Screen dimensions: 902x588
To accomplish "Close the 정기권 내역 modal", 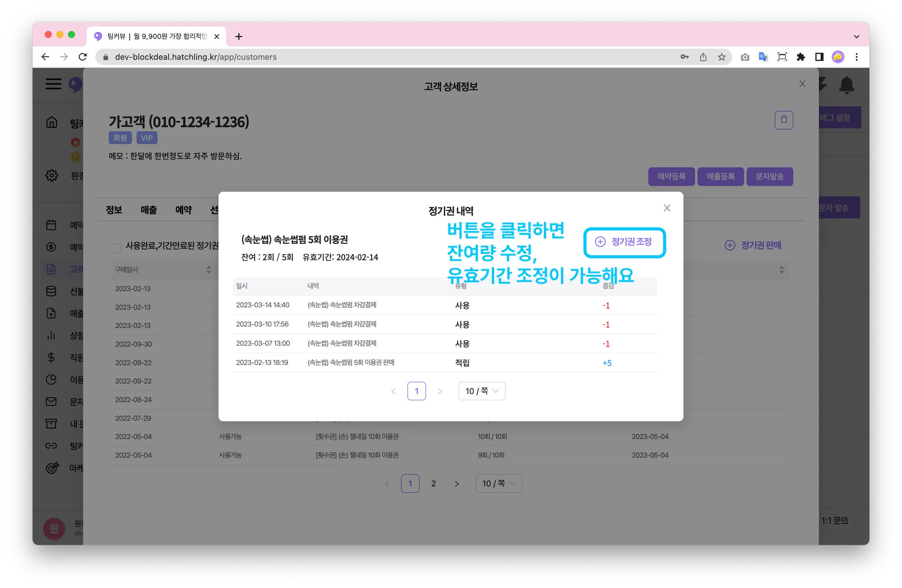I will [667, 208].
